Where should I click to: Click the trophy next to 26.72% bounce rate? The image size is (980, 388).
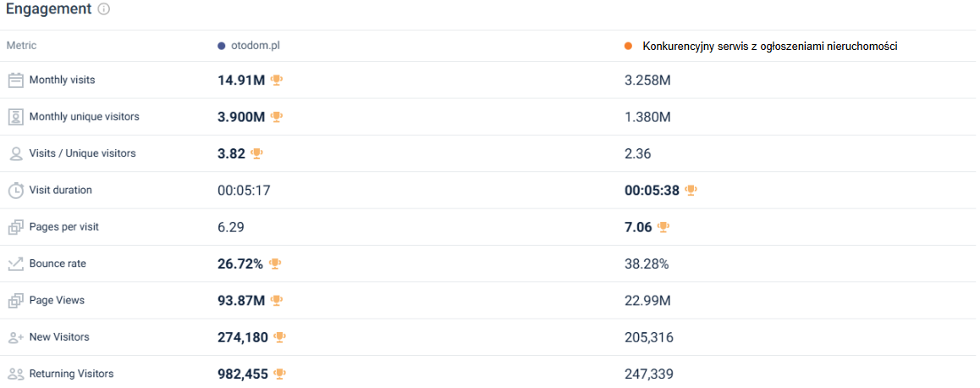[274, 263]
